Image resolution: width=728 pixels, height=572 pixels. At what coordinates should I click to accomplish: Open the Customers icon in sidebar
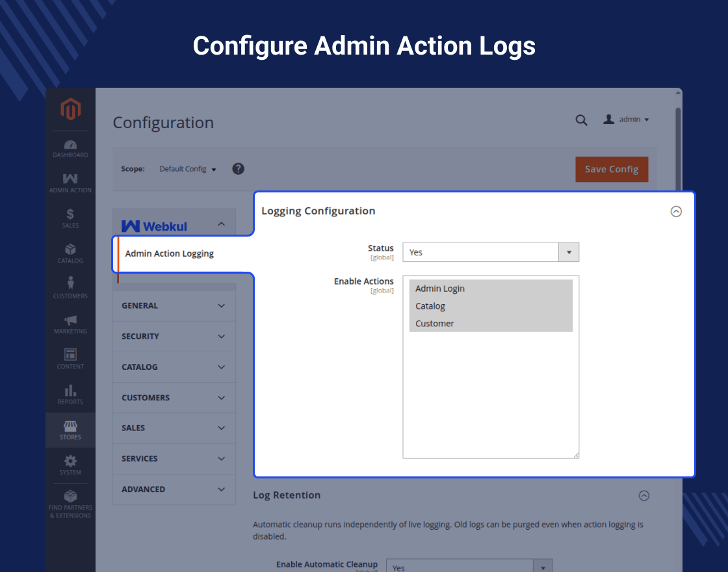point(70,289)
